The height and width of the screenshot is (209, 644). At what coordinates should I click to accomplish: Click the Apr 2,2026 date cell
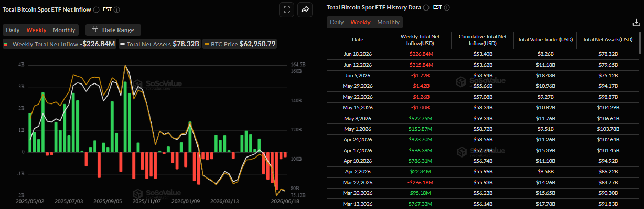pos(357,172)
